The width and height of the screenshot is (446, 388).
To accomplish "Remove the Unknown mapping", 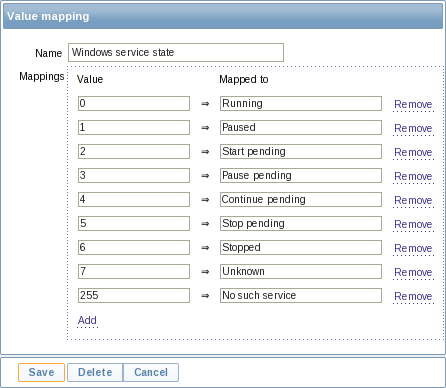I will click(x=413, y=272).
